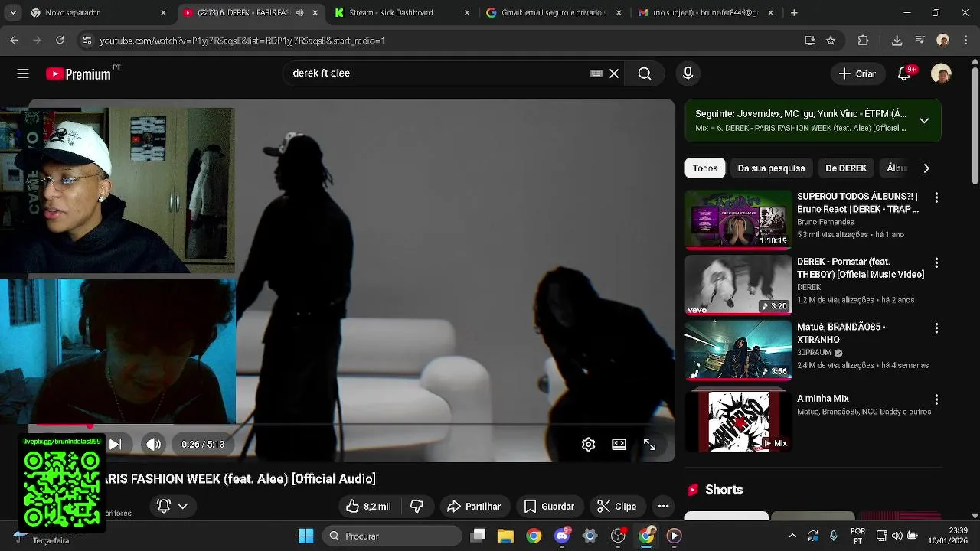Screen dimensions: 980x551
Task: Open OBS Studio on taskbar
Action: pyautogui.click(x=619, y=536)
